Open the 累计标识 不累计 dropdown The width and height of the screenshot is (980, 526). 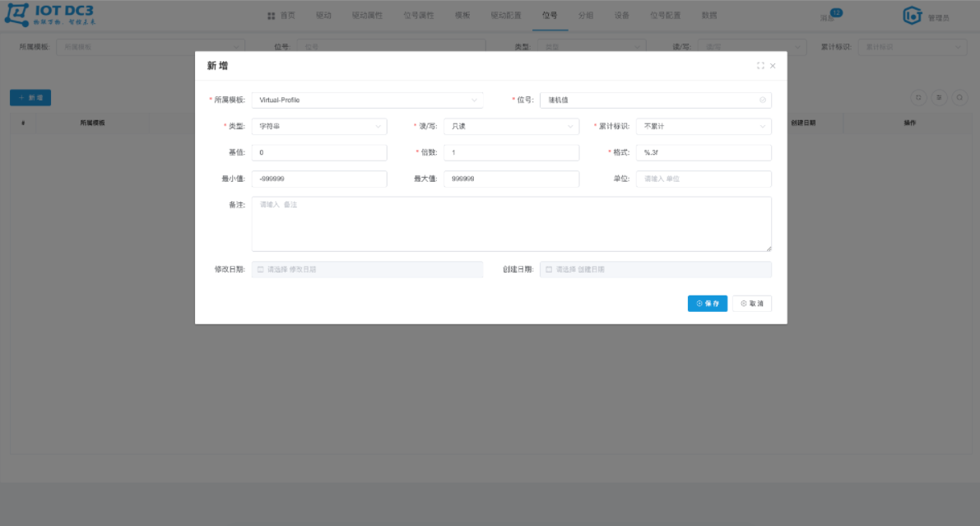click(704, 126)
